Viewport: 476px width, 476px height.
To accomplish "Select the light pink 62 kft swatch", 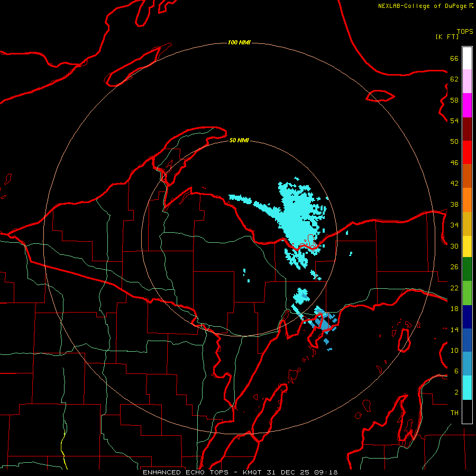I will tap(467, 81).
